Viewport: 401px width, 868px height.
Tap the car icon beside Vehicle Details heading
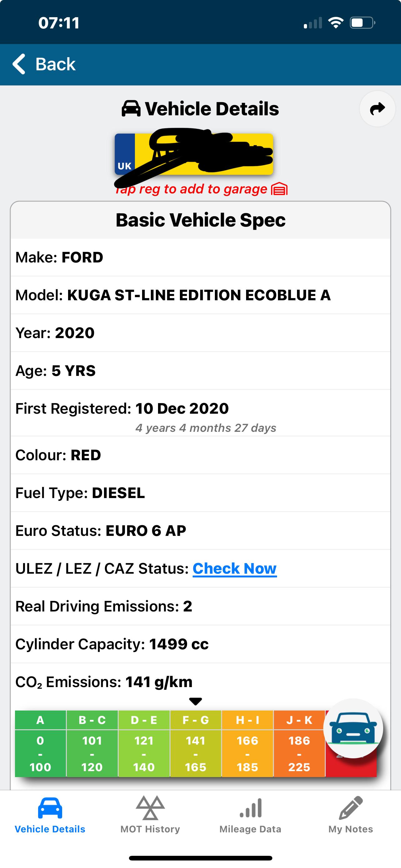(131, 109)
